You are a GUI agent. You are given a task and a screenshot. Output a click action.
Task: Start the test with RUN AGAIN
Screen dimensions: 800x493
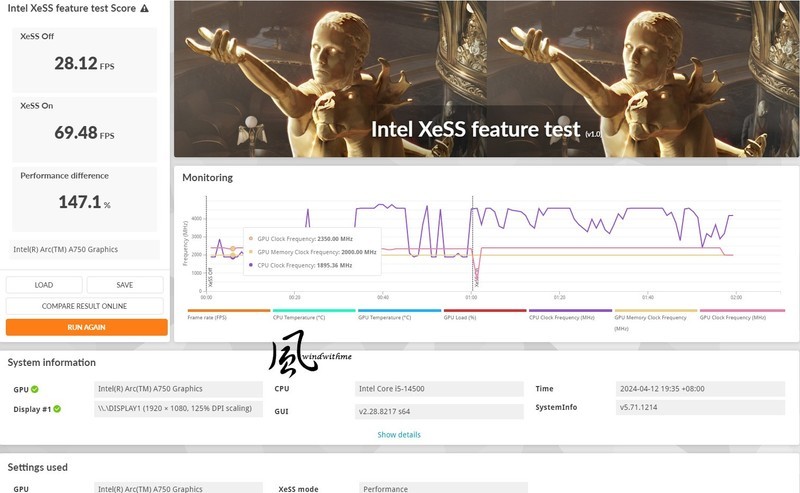(x=87, y=327)
